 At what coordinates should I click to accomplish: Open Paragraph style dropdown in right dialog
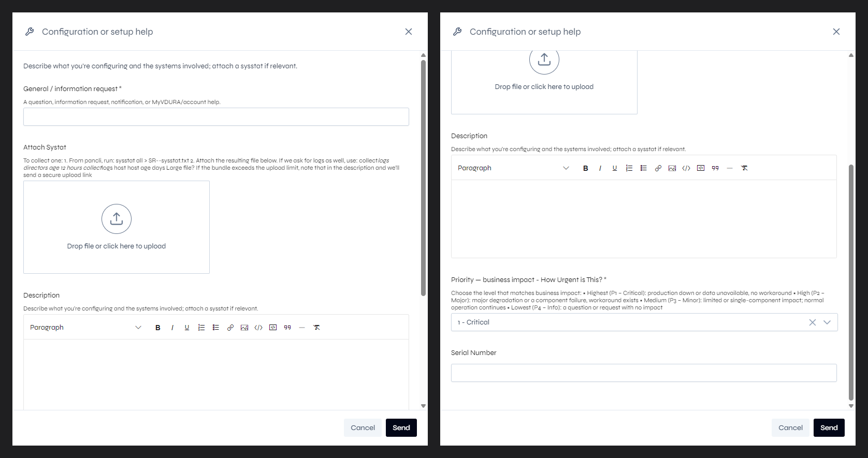point(513,168)
